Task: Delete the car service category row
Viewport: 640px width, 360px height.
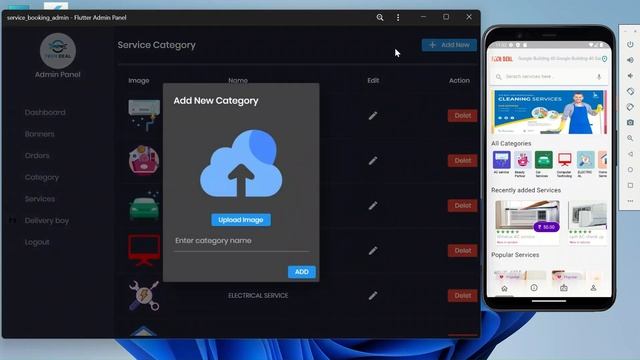Action: [x=462, y=206]
